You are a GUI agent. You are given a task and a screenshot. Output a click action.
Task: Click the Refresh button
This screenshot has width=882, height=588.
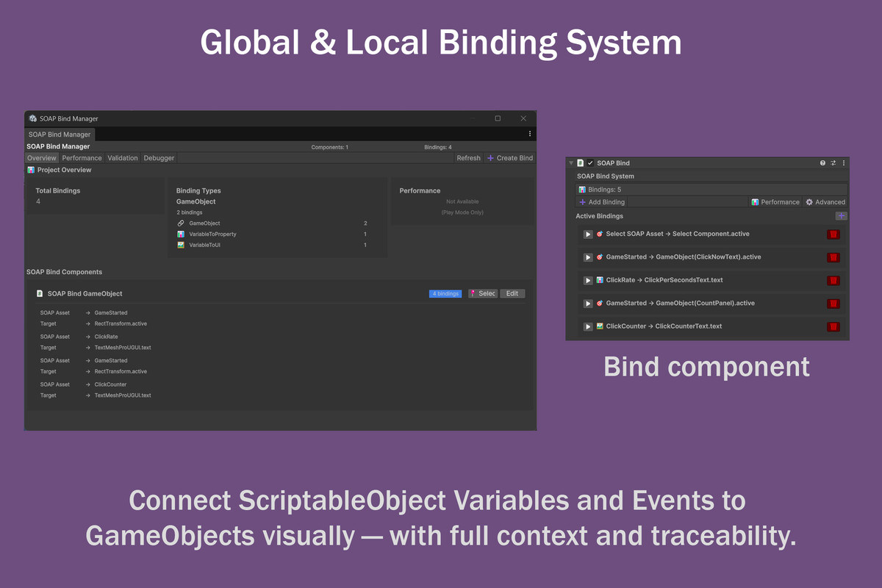pos(468,158)
